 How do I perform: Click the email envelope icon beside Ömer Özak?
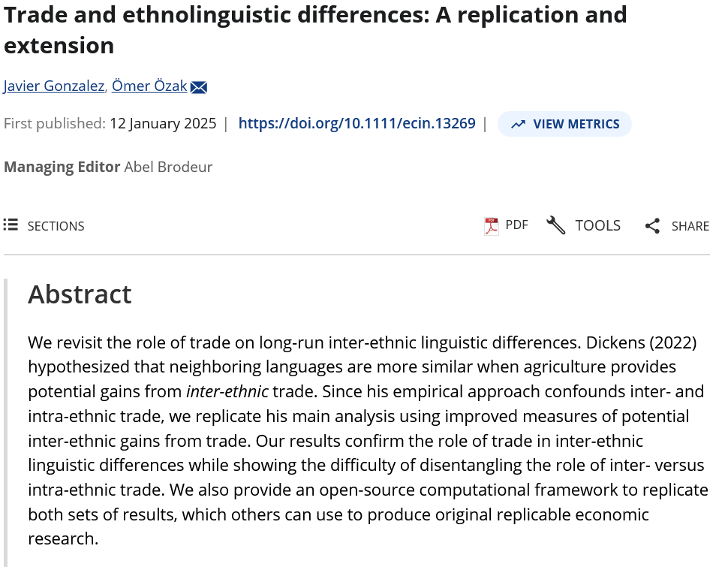click(x=198, y=87)
